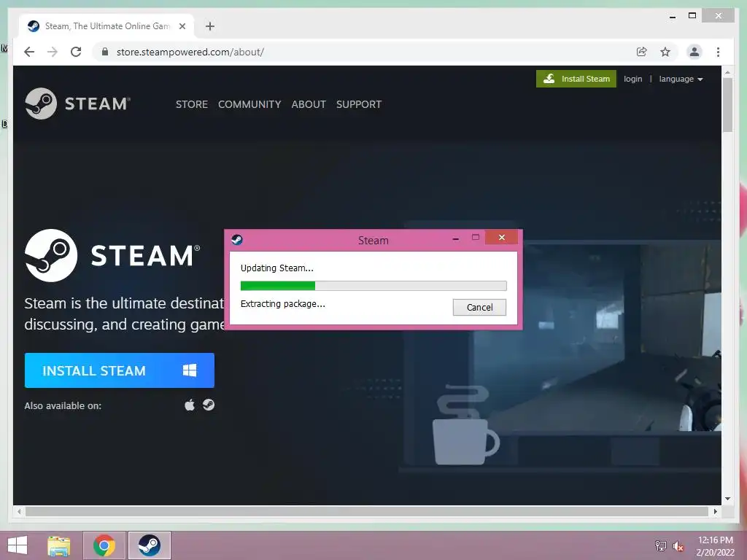Screen dimensions: 747x560
Task: Click the 'Also available on:' text
Action: (63, 405)
